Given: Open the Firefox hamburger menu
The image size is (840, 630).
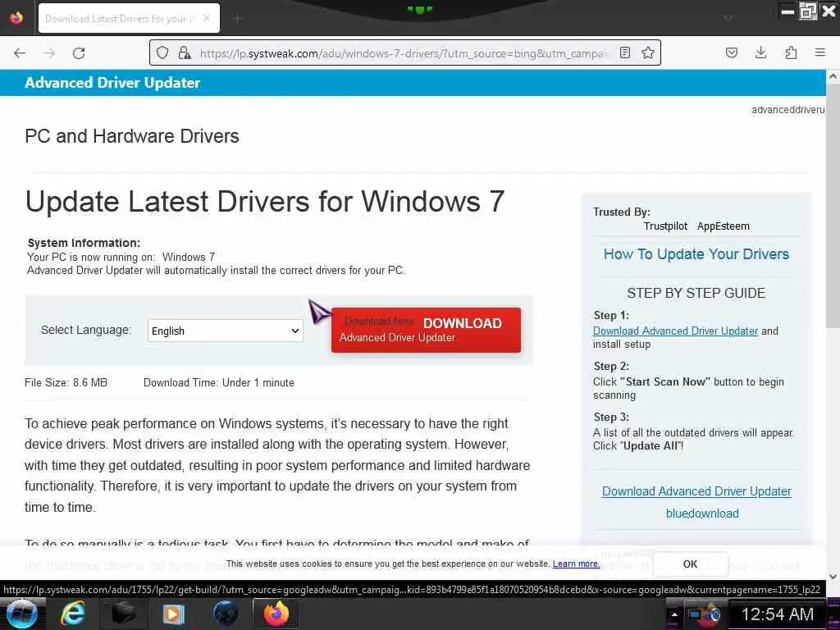Looking at the screenshot, I should pyautogui.click(x=820, y=52).
